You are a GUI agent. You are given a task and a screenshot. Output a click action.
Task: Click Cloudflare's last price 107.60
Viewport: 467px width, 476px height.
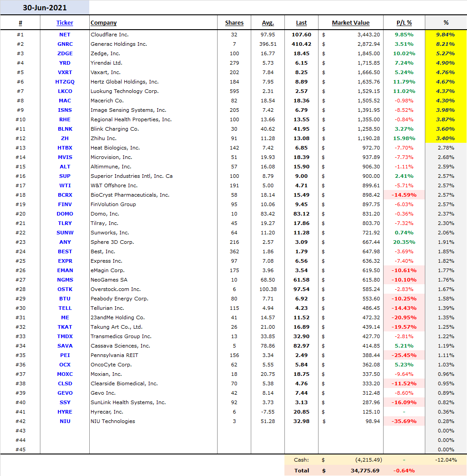[301, 35]
